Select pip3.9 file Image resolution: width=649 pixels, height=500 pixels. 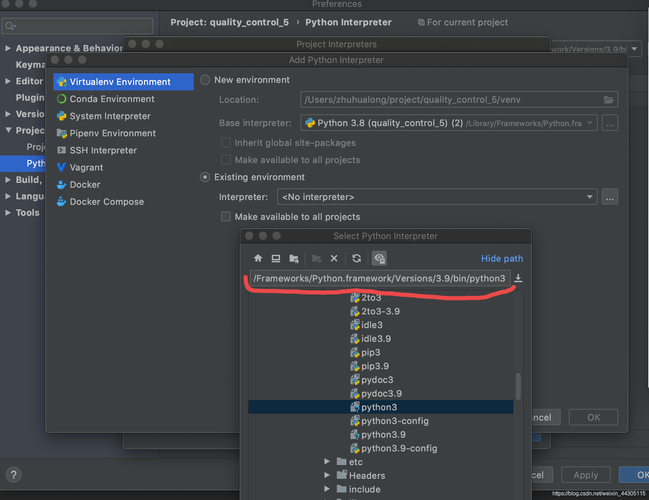tap(369, 366)
